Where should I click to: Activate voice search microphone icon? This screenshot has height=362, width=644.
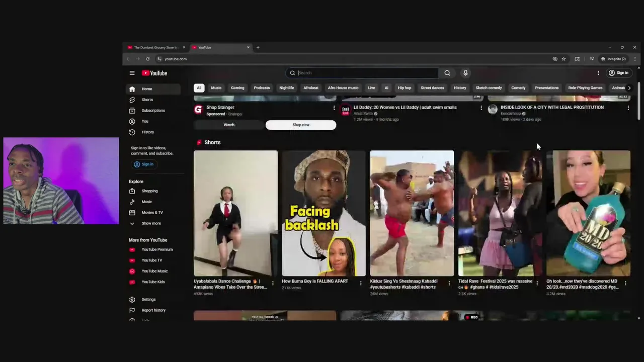[x=465, y=73]
